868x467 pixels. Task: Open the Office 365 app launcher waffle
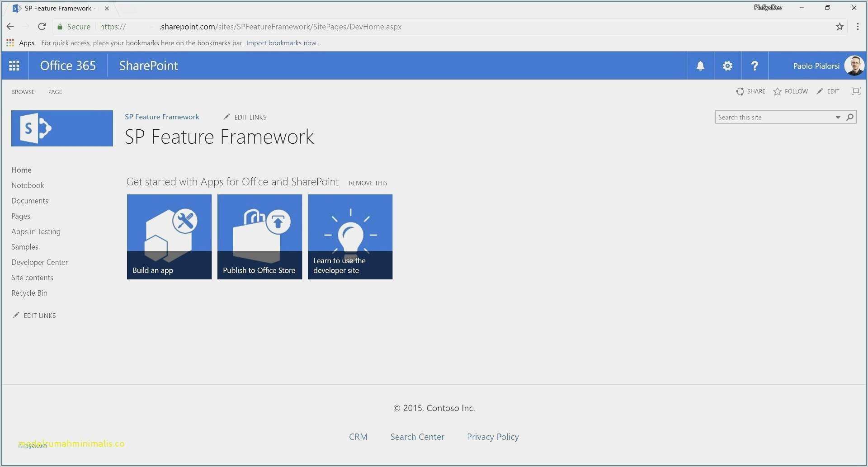point(14,66)
